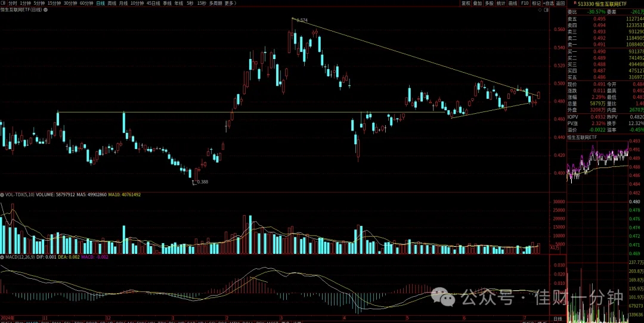Screen dimensions: 644x323
Task: Switch chart to 1分钟 period
Action: [x=26, y=3]
